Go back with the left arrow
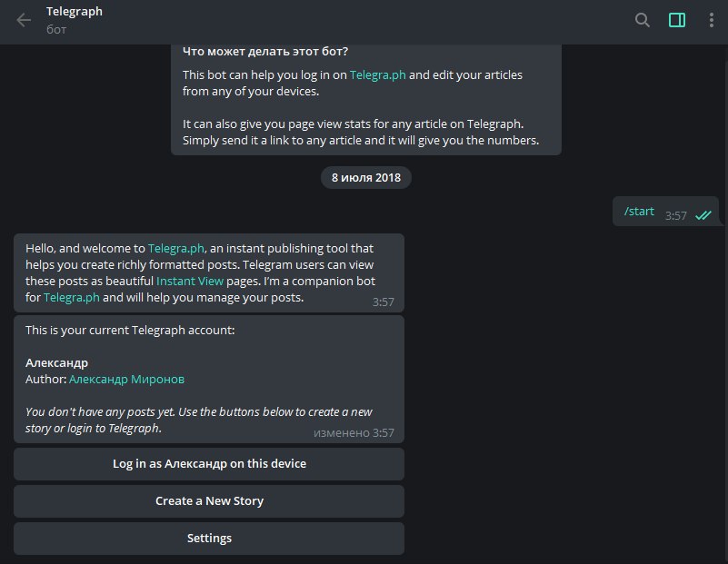 click(24, 20)
